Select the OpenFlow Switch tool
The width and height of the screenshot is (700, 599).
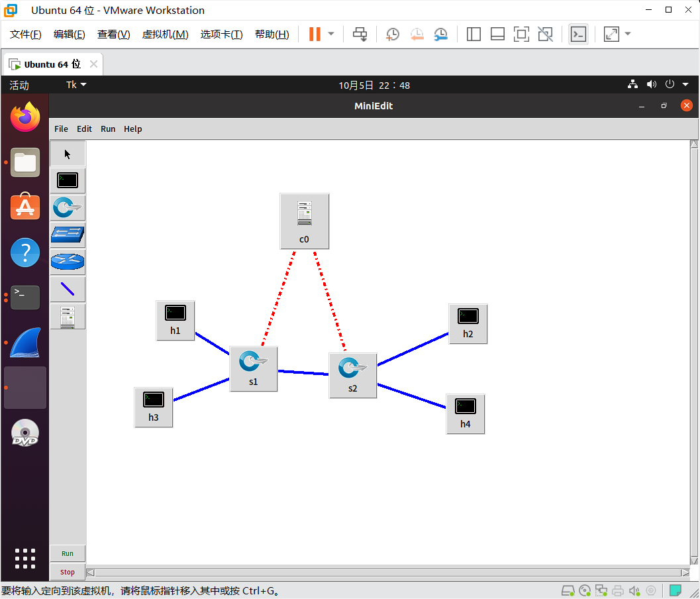[x=68, y=207]
